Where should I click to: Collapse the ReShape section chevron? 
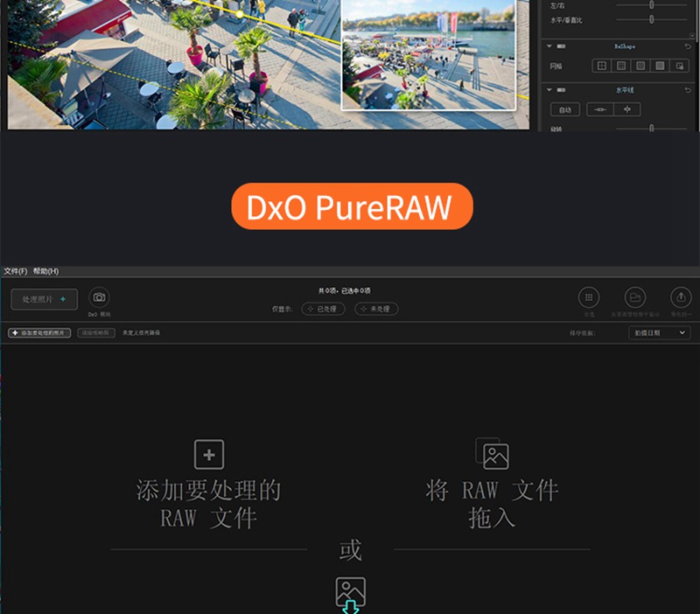pos(549,46)
